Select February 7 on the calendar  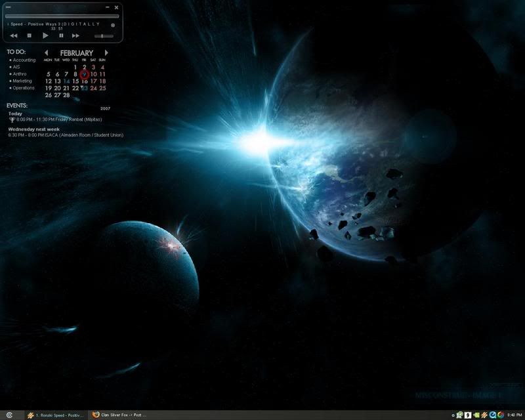click(x=66, y=74)
